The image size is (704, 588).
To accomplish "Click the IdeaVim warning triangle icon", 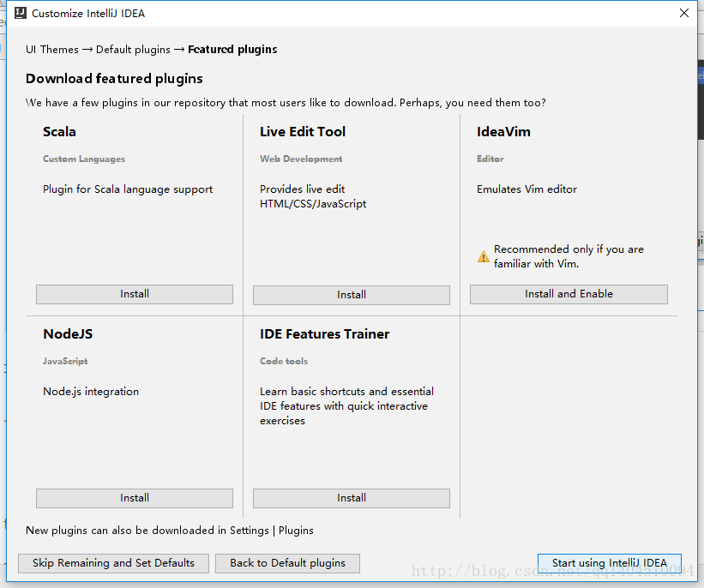I will coord(483,256).
